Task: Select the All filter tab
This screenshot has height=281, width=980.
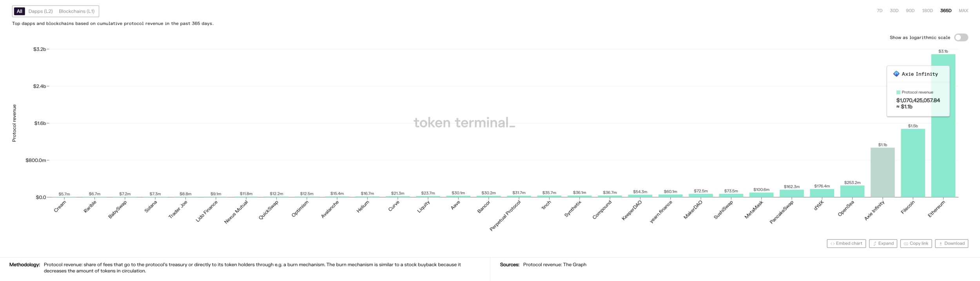Action: tap(20, 11)
